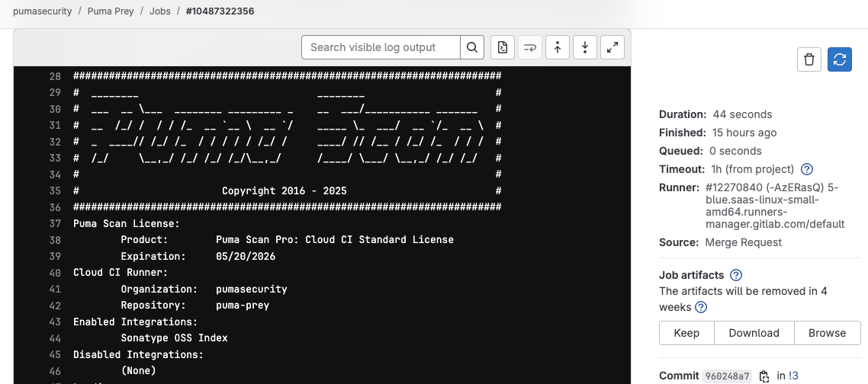Open help icon after artifacts removal text
This screenshot has width=868, height=384.
tap(701, 307)
